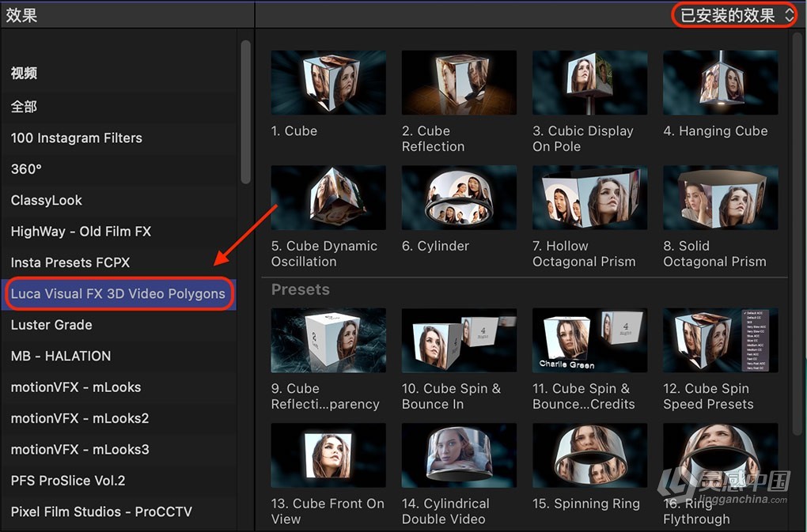Pick the 4. Hanging Cube thumbnail

(721, 82)
